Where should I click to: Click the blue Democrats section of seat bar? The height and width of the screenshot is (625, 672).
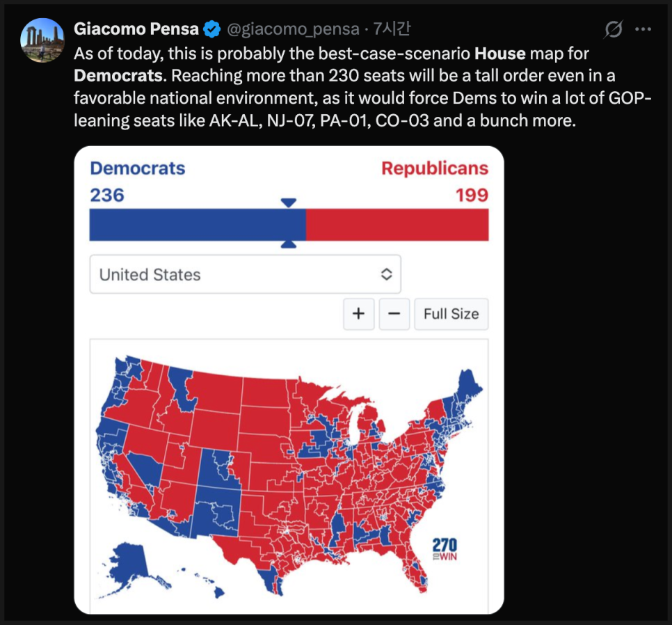click(198, 224)
